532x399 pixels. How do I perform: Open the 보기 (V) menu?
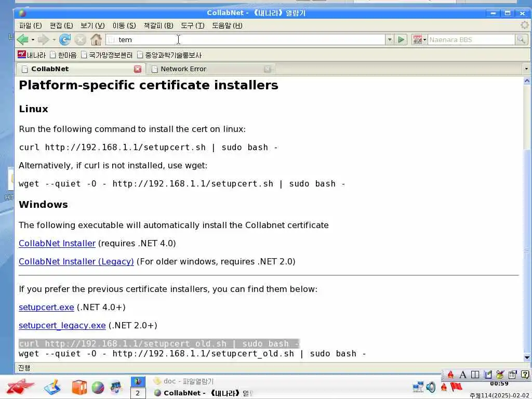coord(92,25)
